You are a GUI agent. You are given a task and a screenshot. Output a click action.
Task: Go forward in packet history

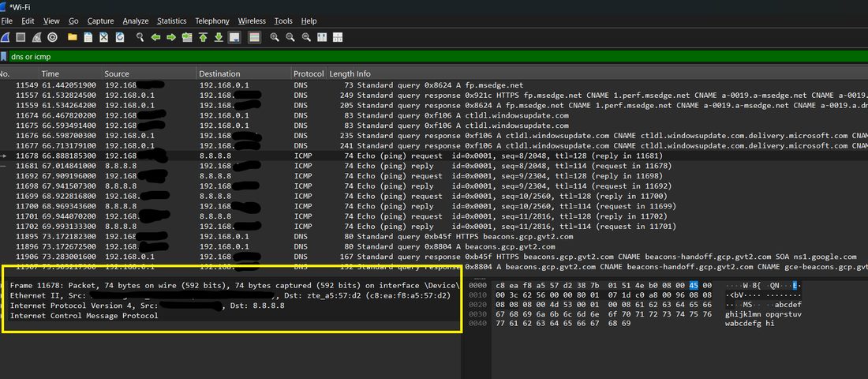point(171,38)
